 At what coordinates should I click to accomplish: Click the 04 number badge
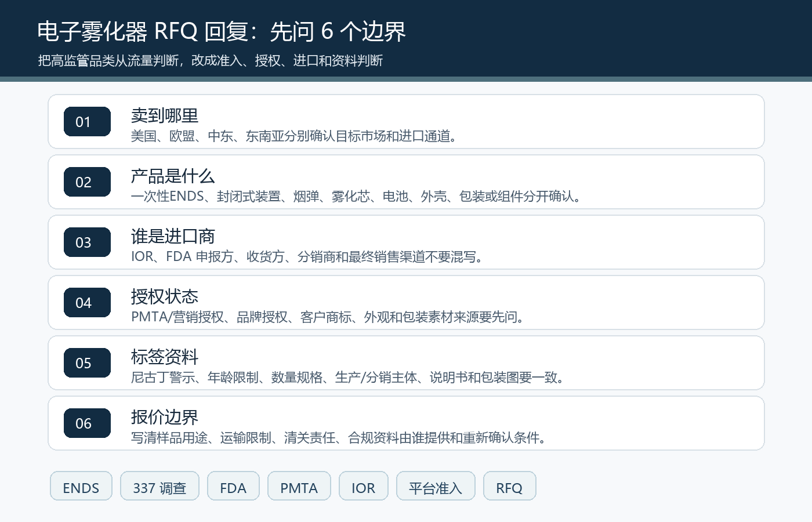87,303
